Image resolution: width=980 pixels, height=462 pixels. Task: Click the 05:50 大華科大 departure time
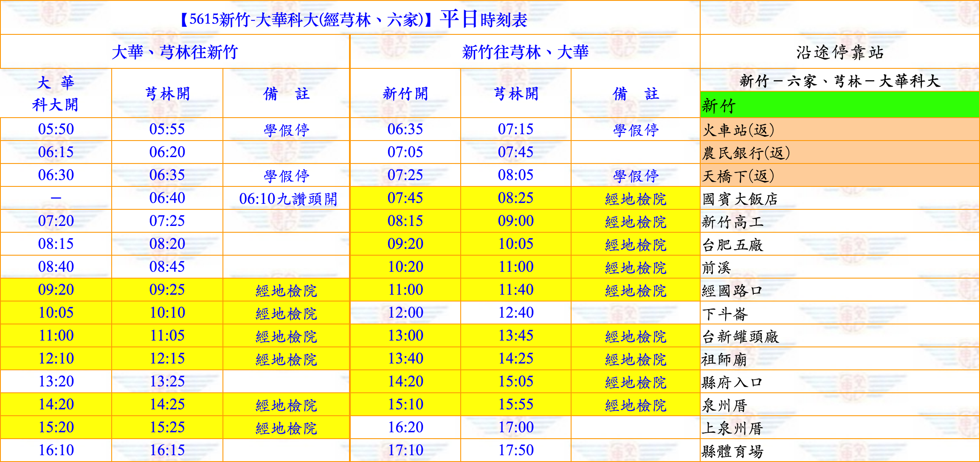click(x=56, y=129)
